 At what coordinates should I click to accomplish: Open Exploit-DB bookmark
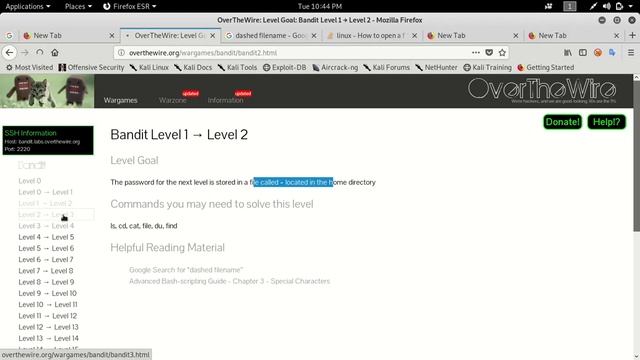[284, 67]
